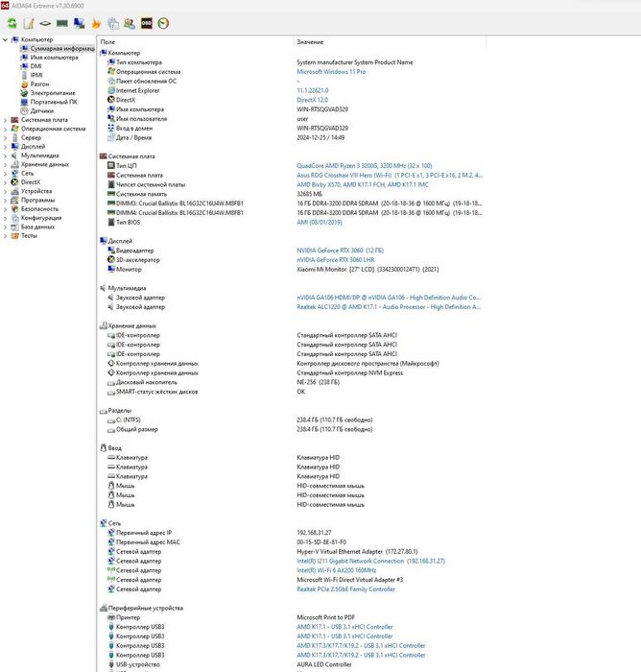This screenshot has width=641, height=672.
Task: Select the Принтер field row
Action: [129, 617]
